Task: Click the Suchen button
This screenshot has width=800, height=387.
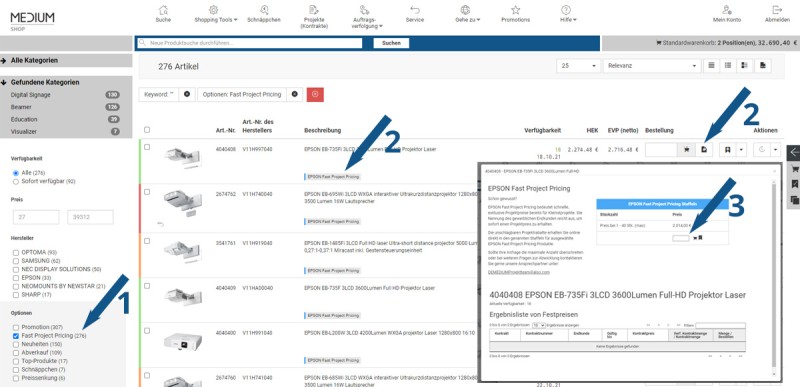Action: point(391,43)
